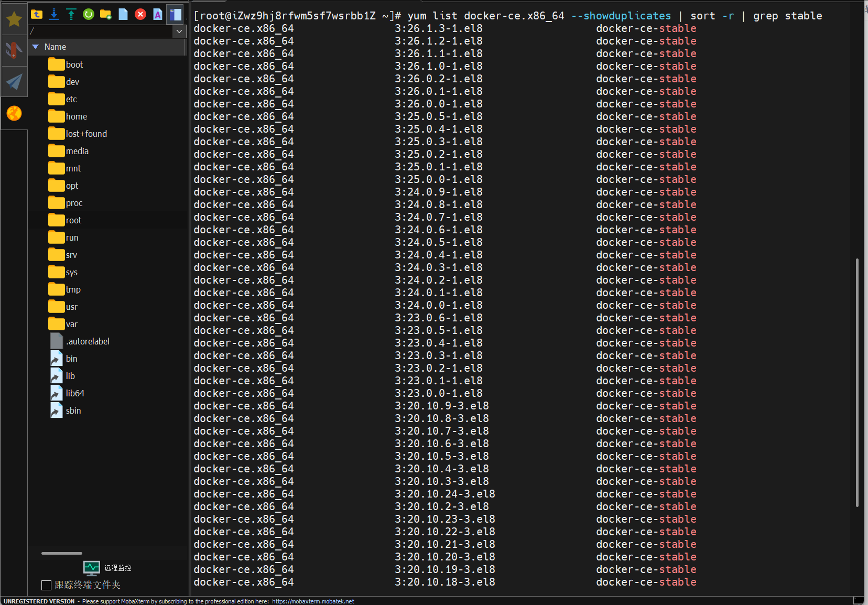Screen dimensions: 868x605
Task: Create a new file via blank page icon
Action: pyautogui.click(x=123, y=14)
